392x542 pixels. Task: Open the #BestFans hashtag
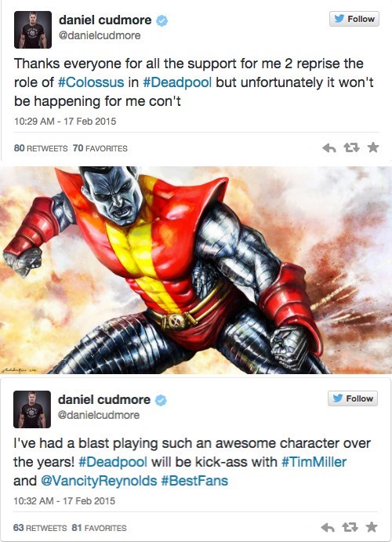click(194, 481)
